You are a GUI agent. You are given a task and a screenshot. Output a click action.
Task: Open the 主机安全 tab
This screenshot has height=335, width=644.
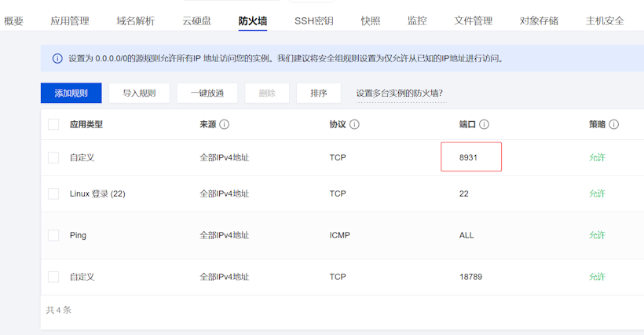click(x=605, y=20)
